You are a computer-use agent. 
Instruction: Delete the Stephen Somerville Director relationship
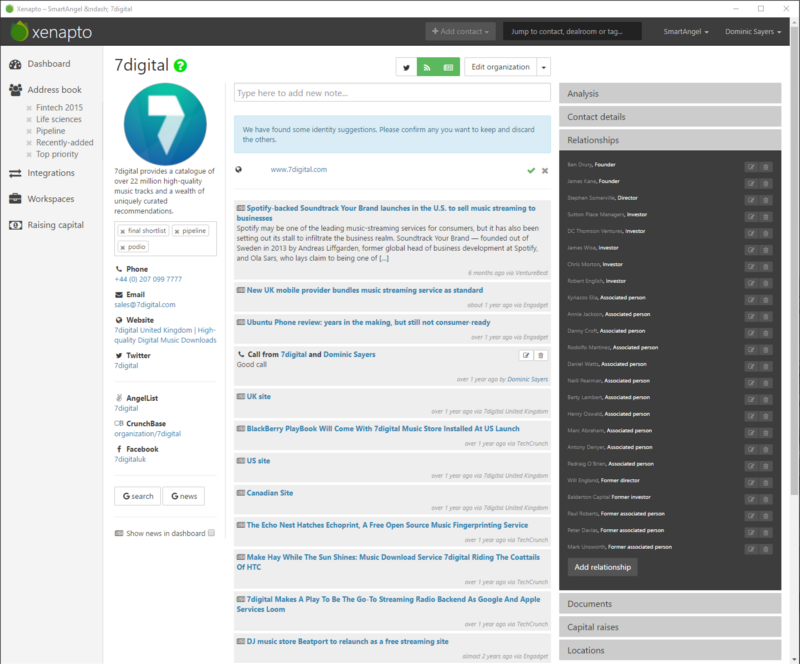(765, 200)
